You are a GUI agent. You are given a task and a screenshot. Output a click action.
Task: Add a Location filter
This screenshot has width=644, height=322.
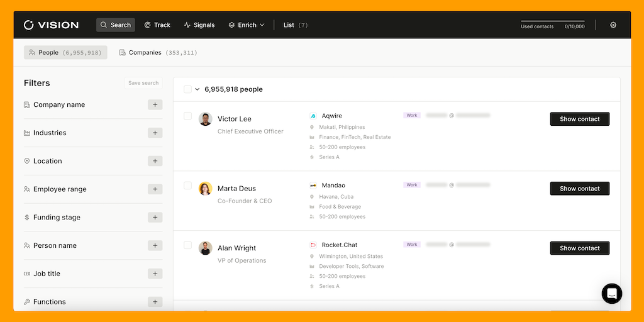coord(155,161)
